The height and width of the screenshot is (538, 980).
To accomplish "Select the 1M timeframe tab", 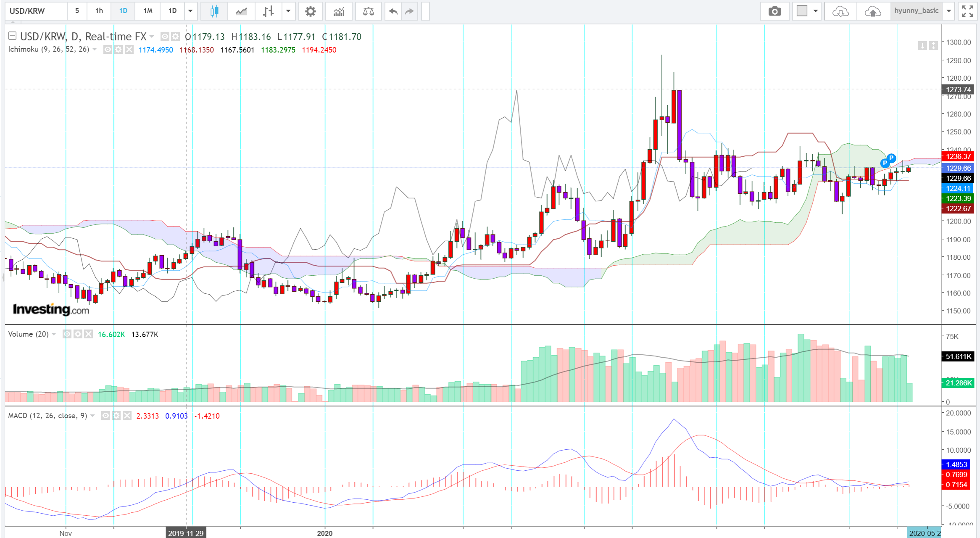I will tap(148, 11).
